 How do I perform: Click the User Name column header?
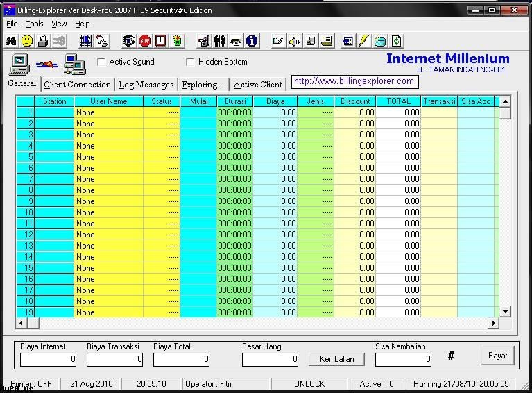coord(109,101)
